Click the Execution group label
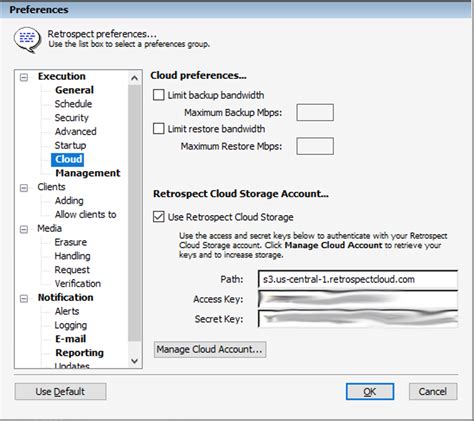474x421 pixels. point(62,76)
